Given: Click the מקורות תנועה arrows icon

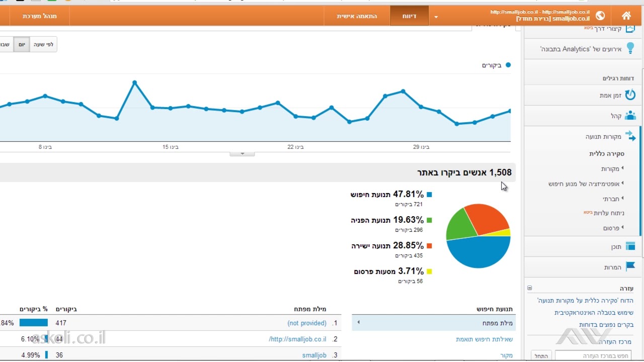Looking at the screenshot, I should pyautogui.click(x=630, y=136).
